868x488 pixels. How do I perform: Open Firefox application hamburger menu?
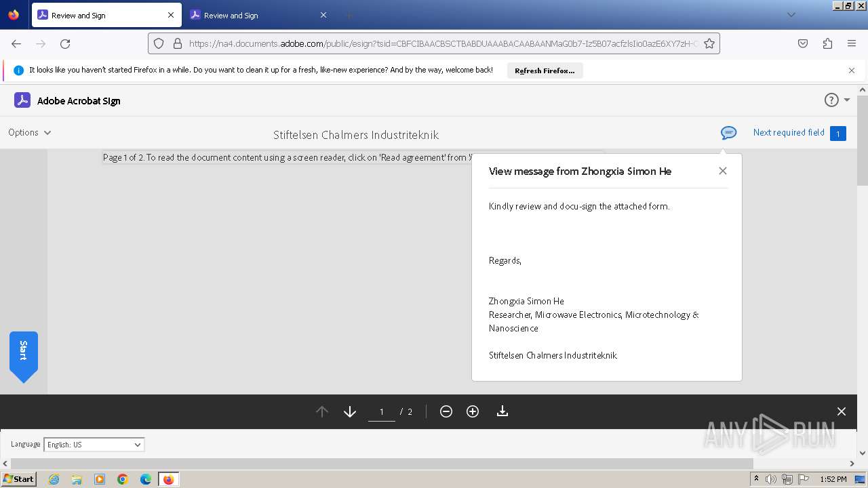point(852,43)
